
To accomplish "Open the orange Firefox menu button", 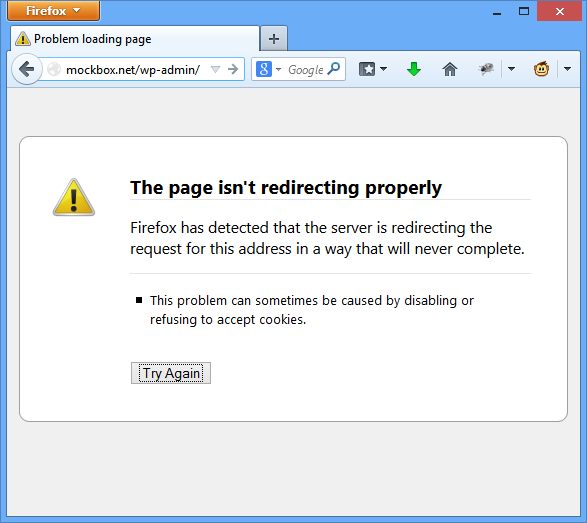I will tap(54, 10).
